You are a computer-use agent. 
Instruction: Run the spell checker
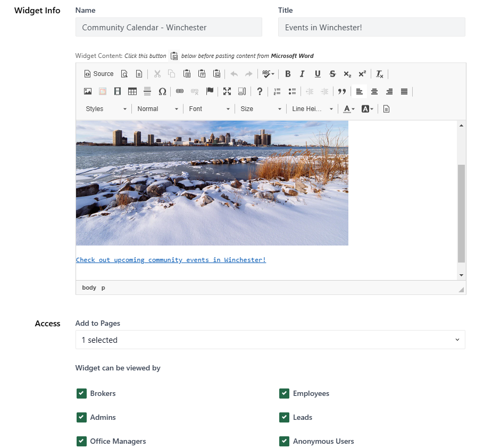[265, 73]
